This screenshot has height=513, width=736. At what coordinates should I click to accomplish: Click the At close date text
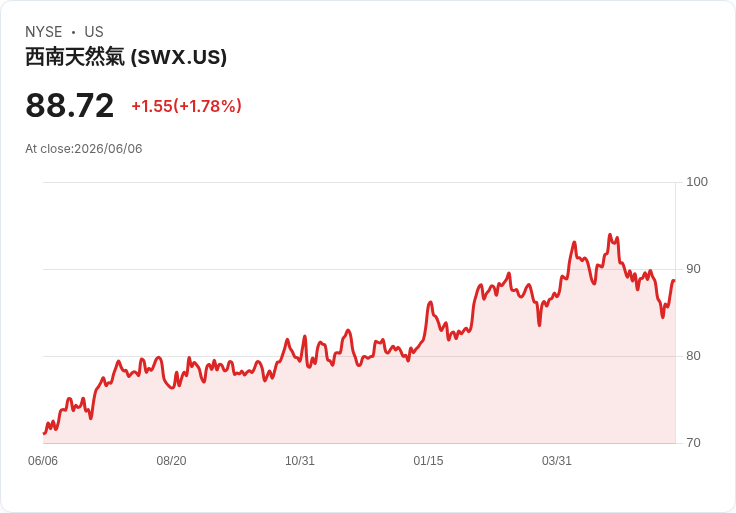(84, 149)
